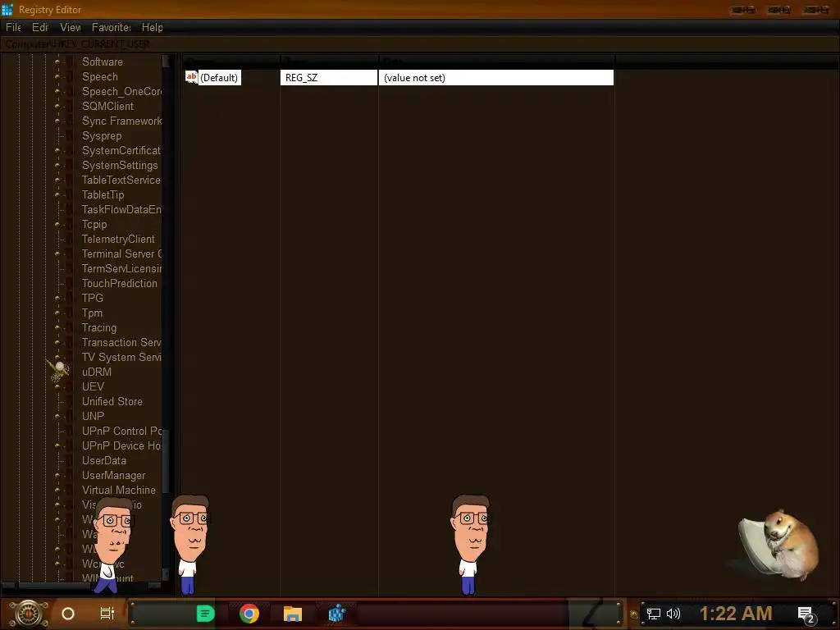Open the Edit menu
The height and width of the screenshot is (630, 840).
(x=40, y=27)
